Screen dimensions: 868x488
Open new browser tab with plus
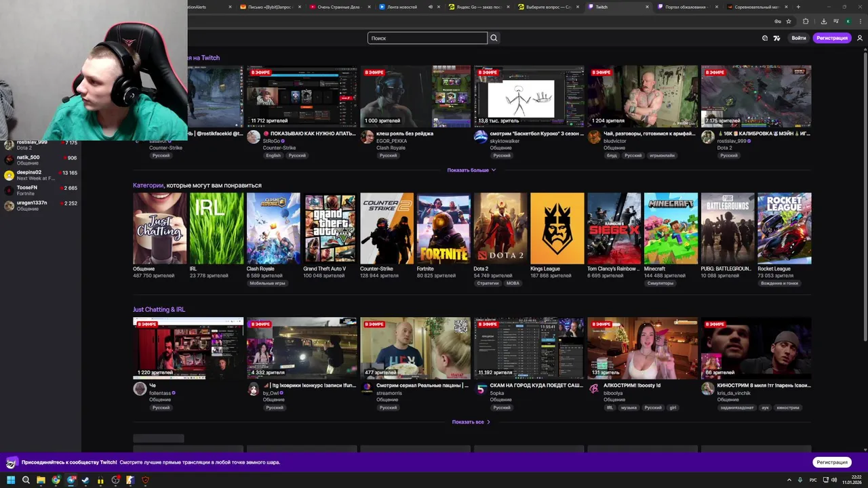coord(798,7)
